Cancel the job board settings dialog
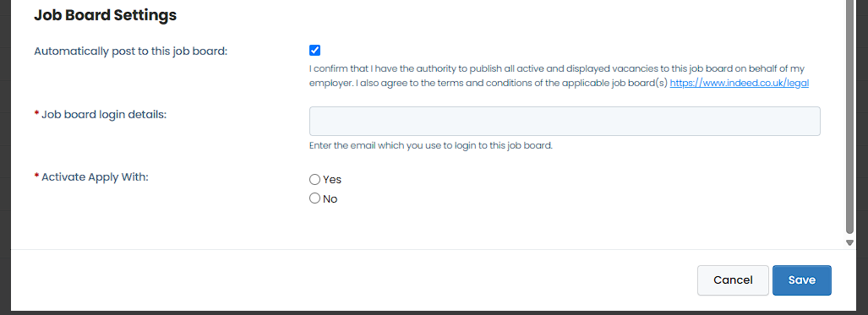The image size is (868, 315). coord(733,280)
